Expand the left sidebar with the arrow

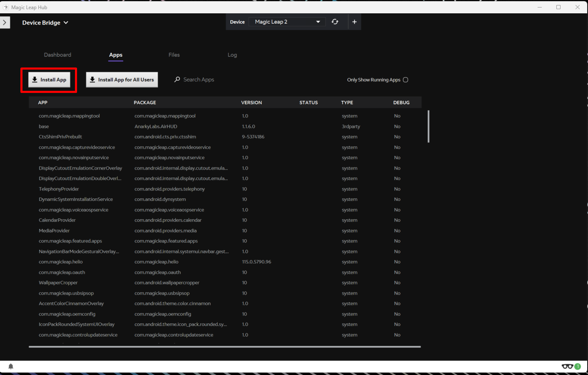(5, 22)
